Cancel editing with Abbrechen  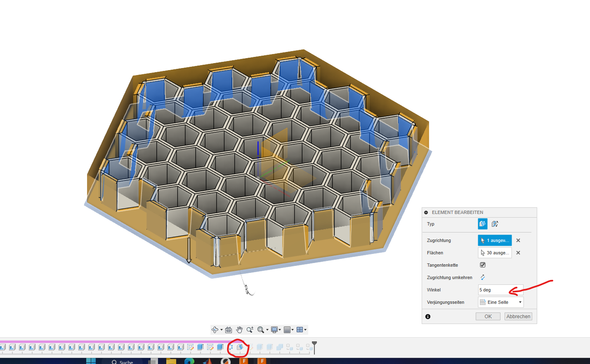(518, 317)
